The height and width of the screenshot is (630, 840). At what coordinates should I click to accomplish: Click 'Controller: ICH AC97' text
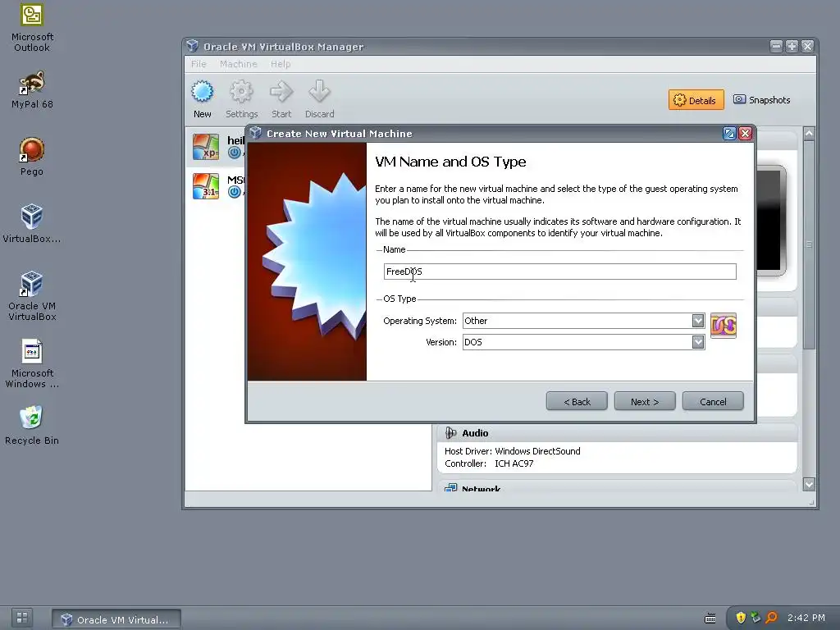click(x=489, y=463)
